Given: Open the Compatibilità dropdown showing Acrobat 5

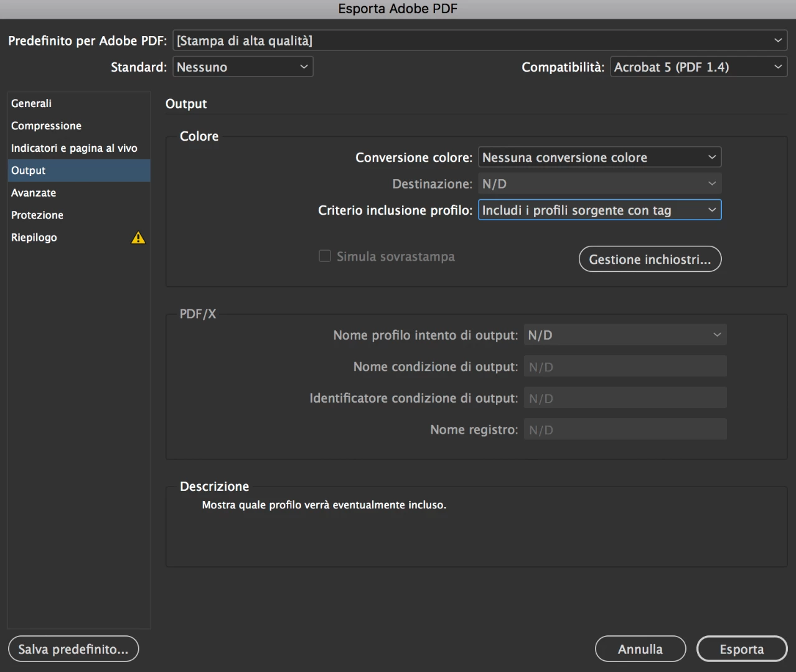Looking at the screenshot, I should [698, 67].
